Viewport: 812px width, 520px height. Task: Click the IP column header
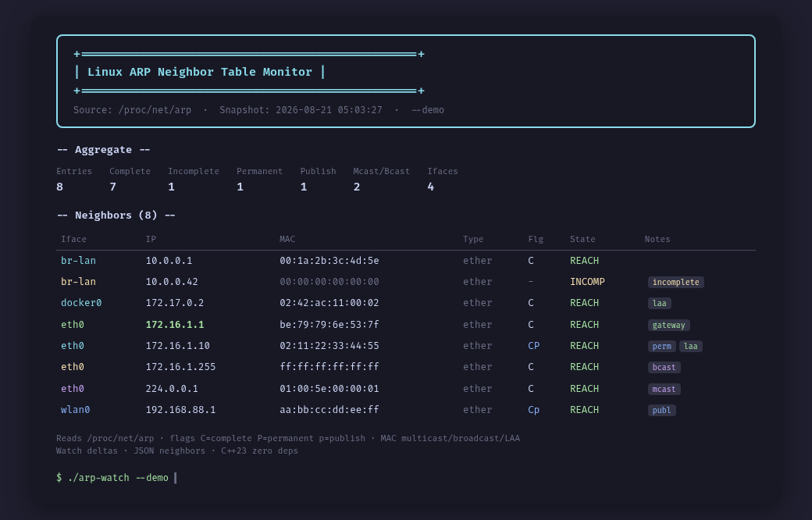click(x=151, y=239)
